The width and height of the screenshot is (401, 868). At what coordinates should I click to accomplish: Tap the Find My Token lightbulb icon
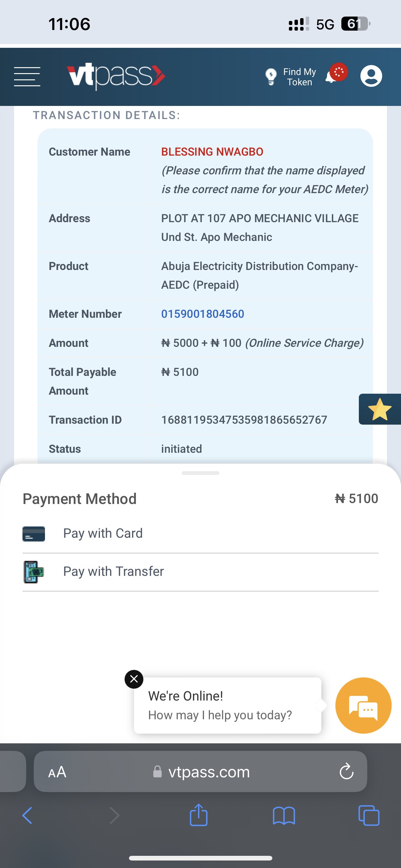coord(271,77)
